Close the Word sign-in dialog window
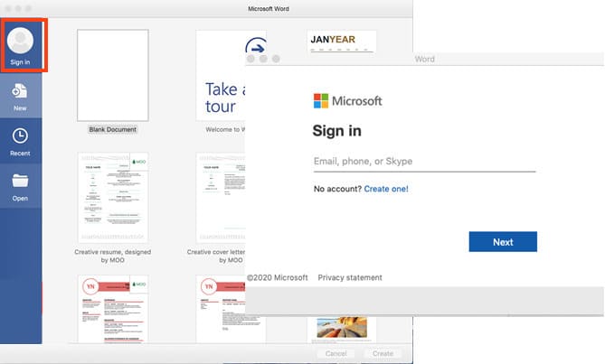The width and height of the screenshot is (605, 364). pyautogui.click(x=251, y=59)
